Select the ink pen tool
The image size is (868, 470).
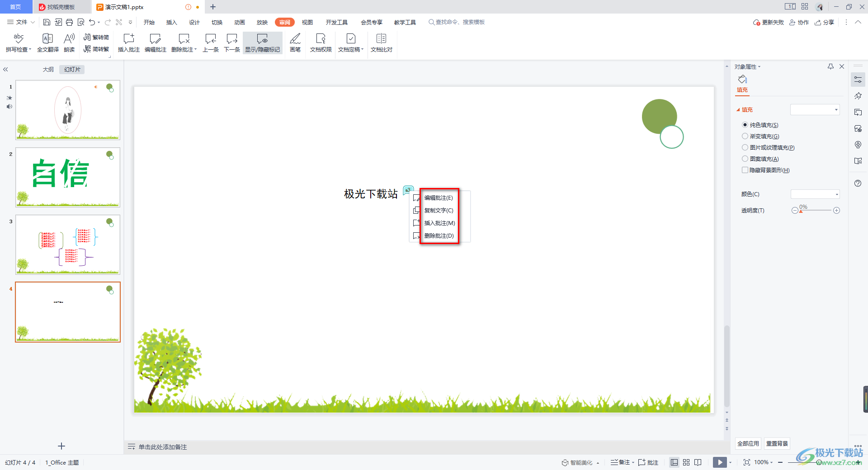coord(295,43)
